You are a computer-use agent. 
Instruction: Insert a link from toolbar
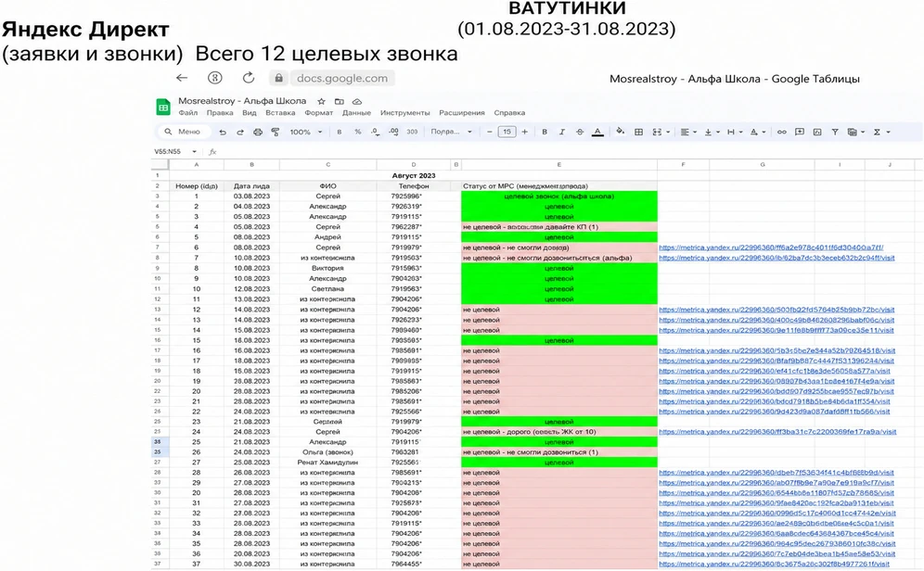click(781, 132)
